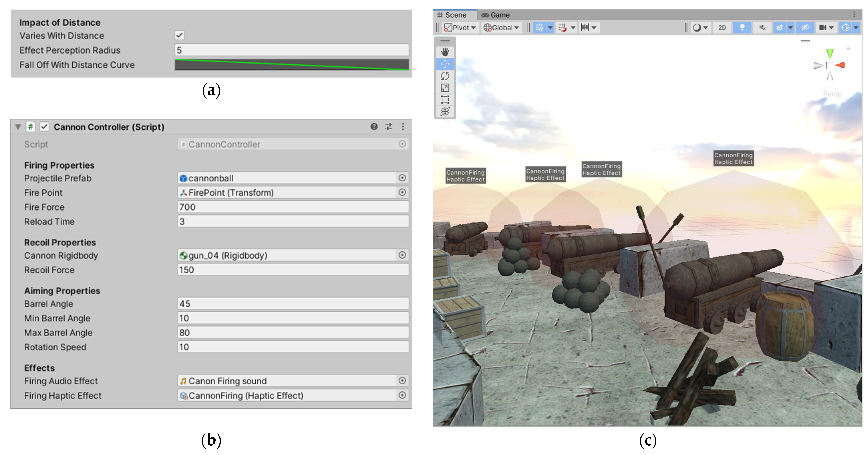Uncheck Varies With Distance checkbox
Screen dimensions: 868x455
tap(179, 35)
